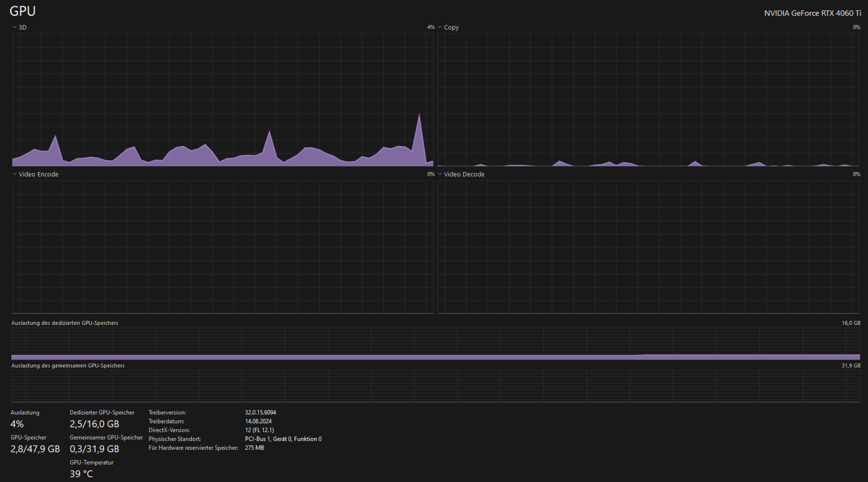Image resolution: width=868 pixels, height=482 pixels.
Task: Open the Copy engine dropdown
Action: 440,27
